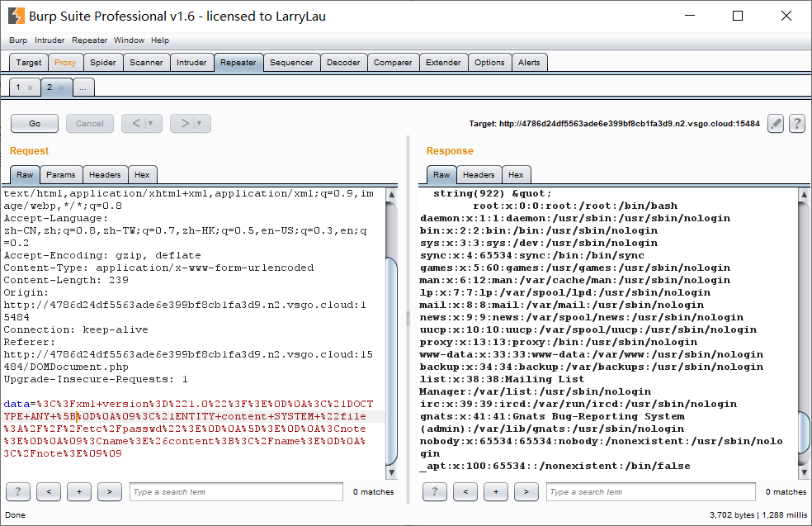812x526 pixels.
Task: Open the Intruder menu
Action: tap(50, 40)
